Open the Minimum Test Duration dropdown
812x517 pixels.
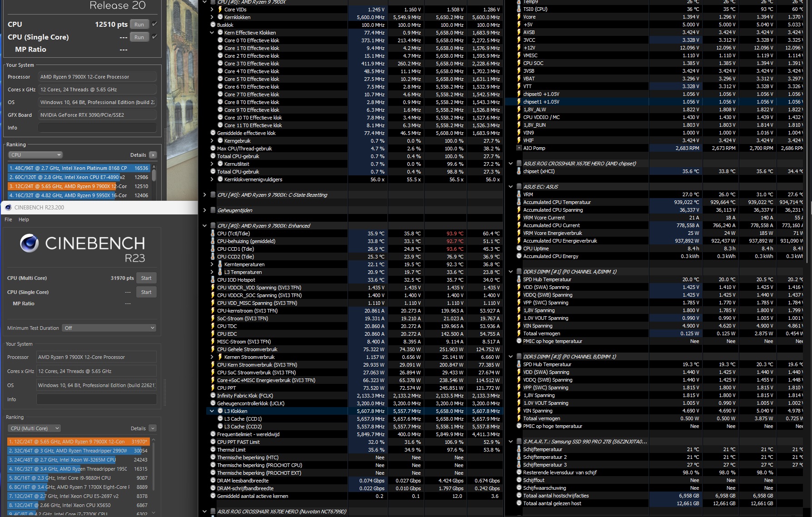(109, 328)
